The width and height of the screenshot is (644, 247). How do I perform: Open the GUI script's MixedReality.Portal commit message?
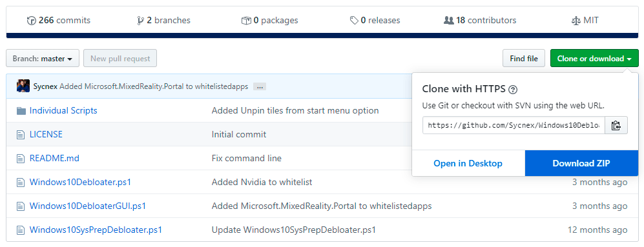(x=322, y=206)
